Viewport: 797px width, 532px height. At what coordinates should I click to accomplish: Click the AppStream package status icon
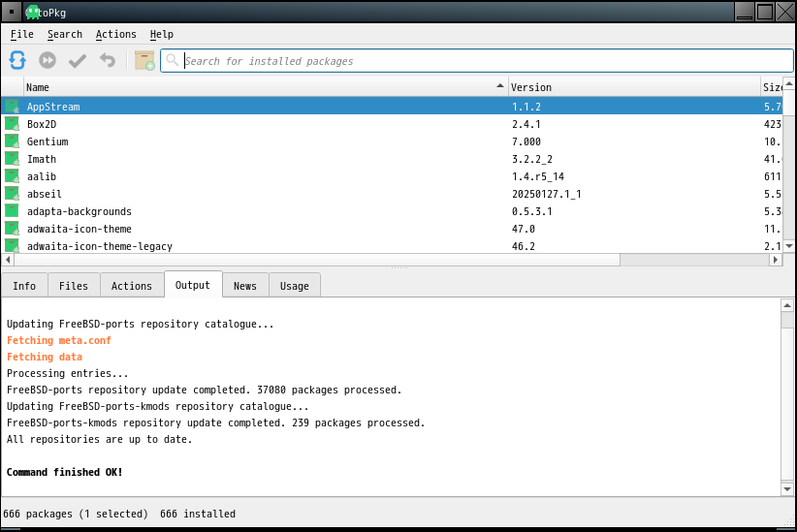click(13, 107)
